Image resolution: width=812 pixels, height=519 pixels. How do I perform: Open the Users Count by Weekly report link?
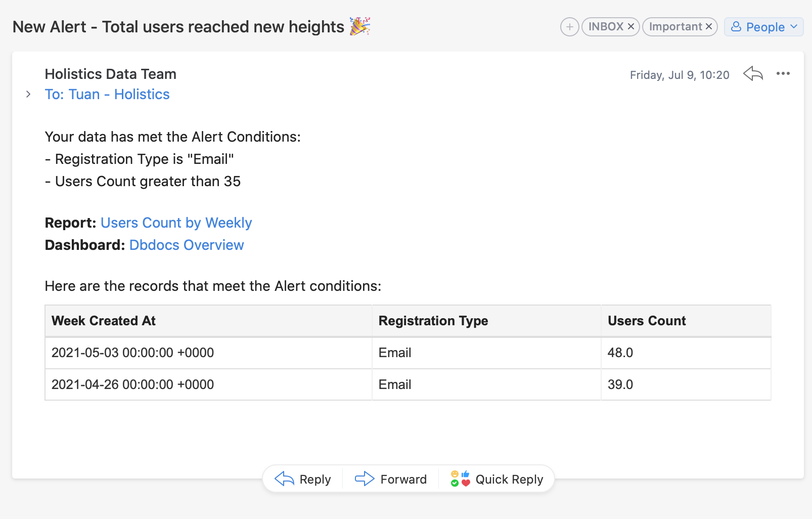(176, 223)
